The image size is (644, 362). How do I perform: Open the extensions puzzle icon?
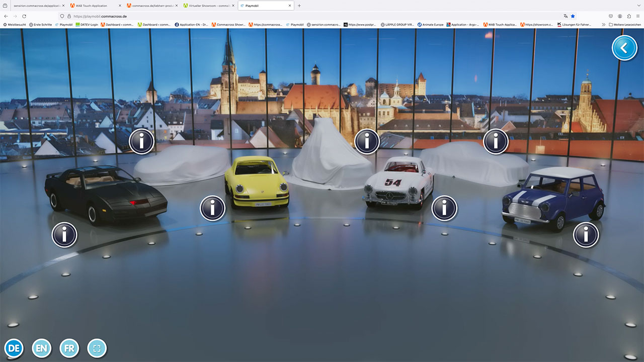[629, 16]
